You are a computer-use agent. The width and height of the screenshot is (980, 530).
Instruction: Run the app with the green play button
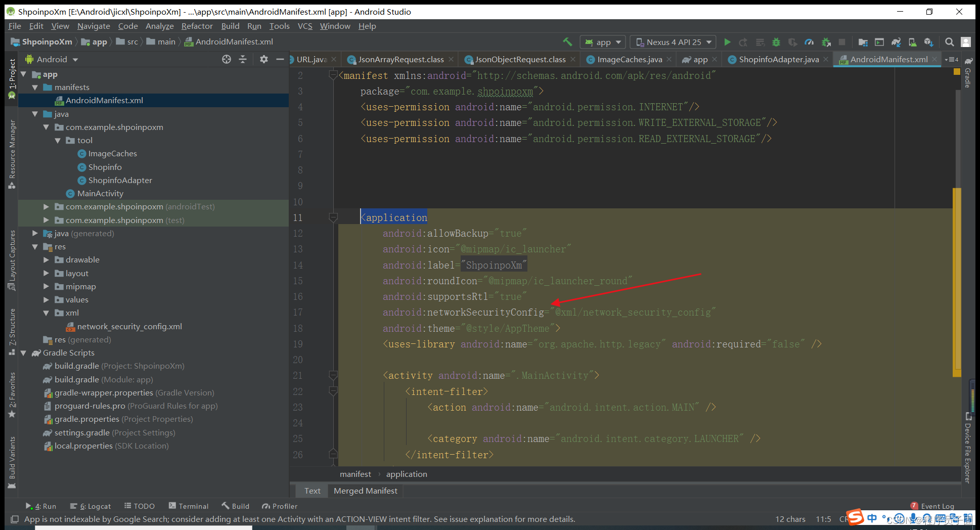click(727, 42)
